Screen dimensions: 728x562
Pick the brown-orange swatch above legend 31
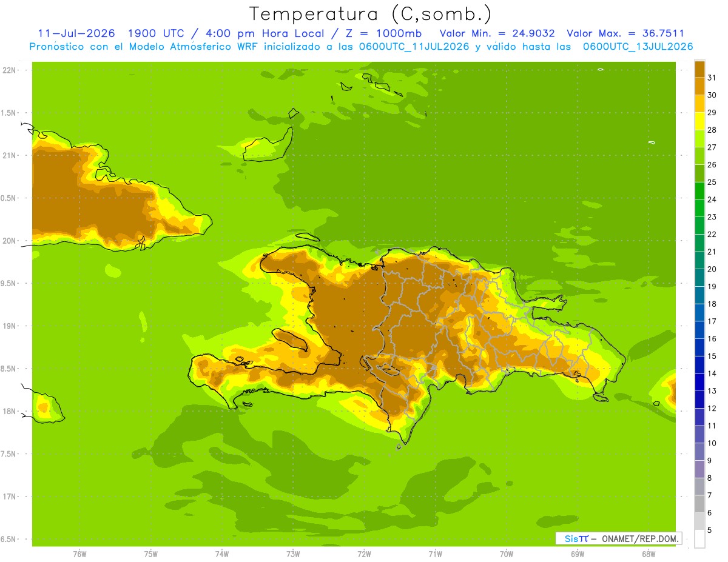pyautogui.click(x=699, y=69)
